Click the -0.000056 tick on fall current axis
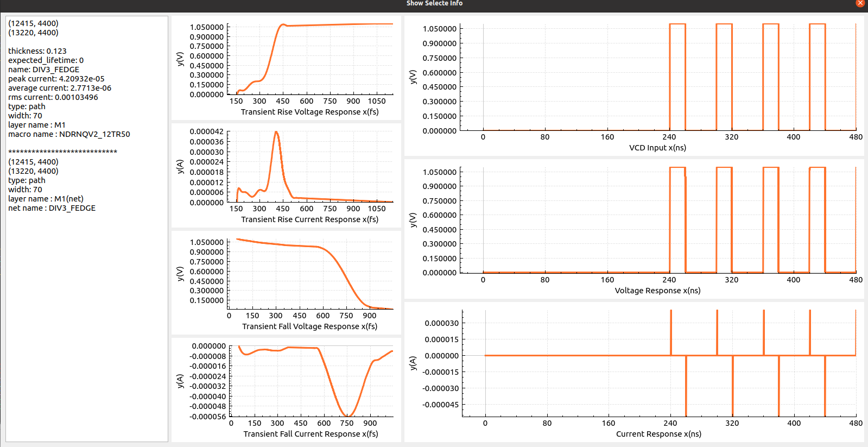This screenshot has width=868, height=447. click(x=207, y=417)
